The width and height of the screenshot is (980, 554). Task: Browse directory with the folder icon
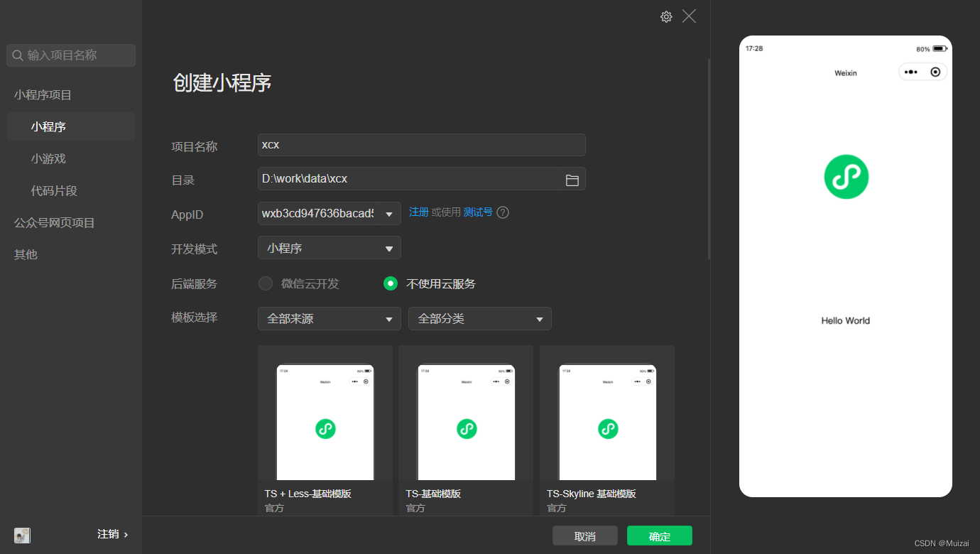point(572,180)
